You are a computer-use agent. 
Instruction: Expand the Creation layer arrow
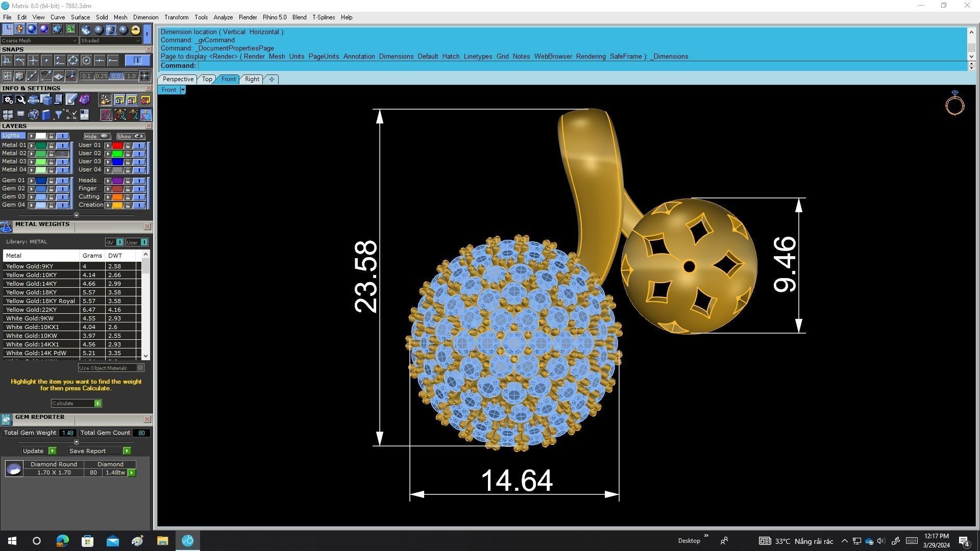coord(108,205)
